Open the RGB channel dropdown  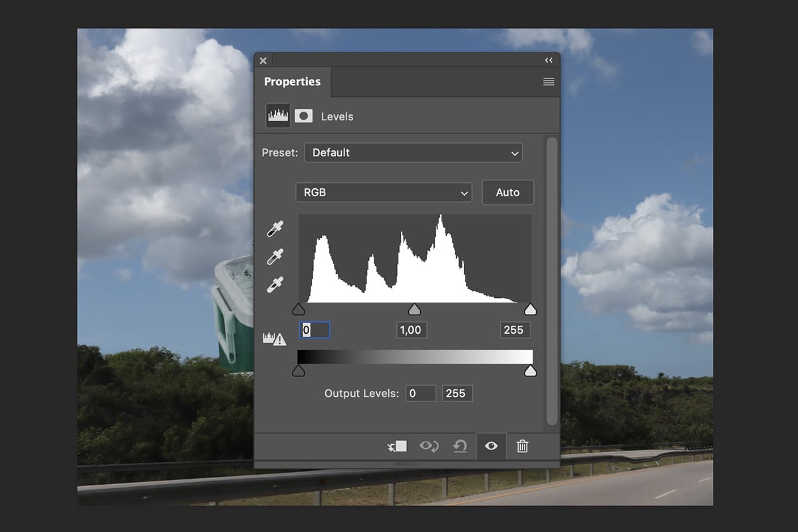pos(384,192)
